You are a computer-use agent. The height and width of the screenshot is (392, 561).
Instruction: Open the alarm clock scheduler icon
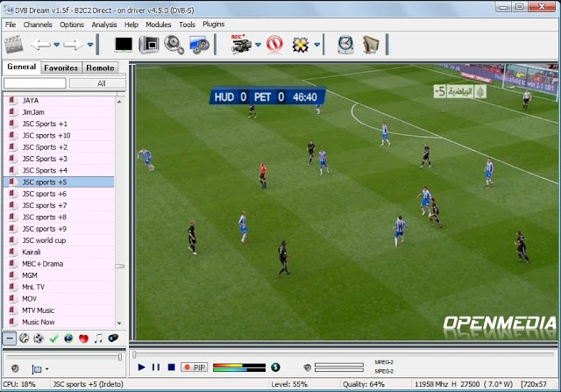[345, 44]
